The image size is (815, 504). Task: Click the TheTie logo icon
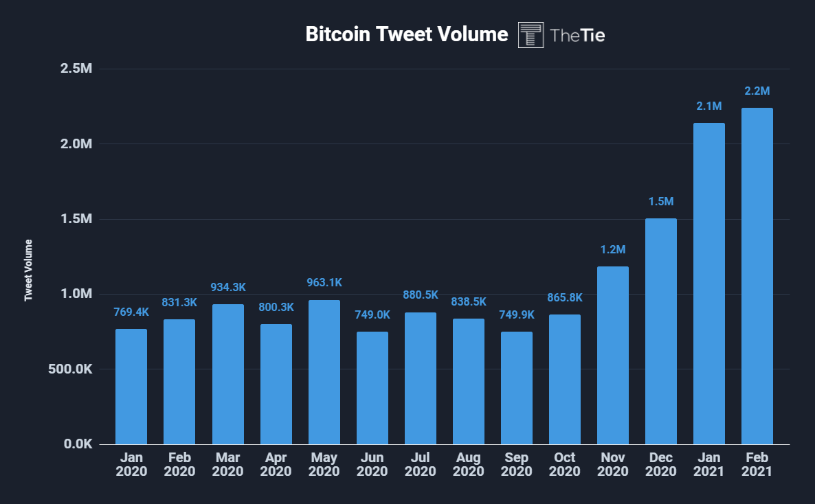(531, 35)
